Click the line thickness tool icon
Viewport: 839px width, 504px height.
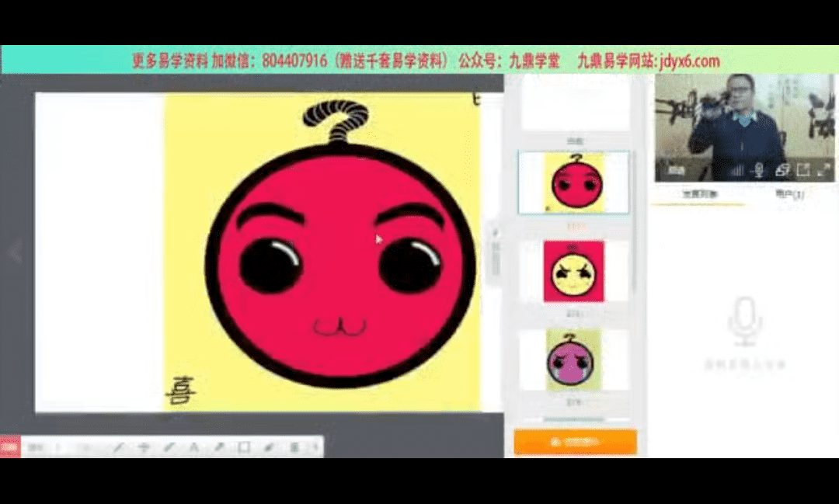(144, 447)
